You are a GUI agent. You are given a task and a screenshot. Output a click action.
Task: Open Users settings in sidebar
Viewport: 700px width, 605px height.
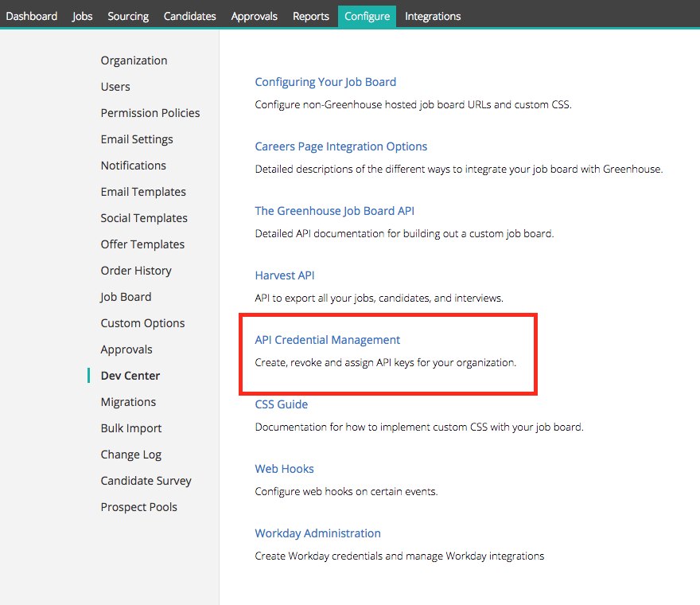[x=115, y=87]
